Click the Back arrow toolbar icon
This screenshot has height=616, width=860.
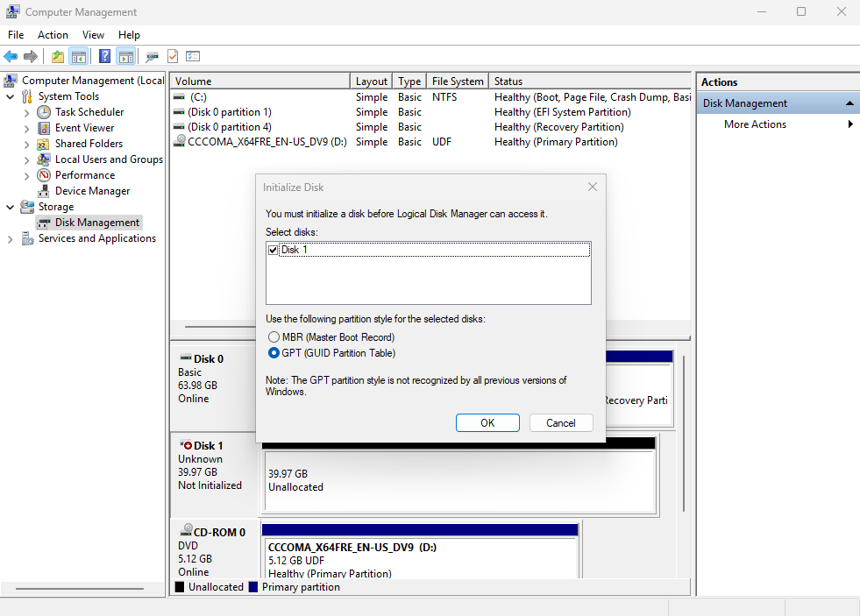pyautogui.click(x=11, y=57)
